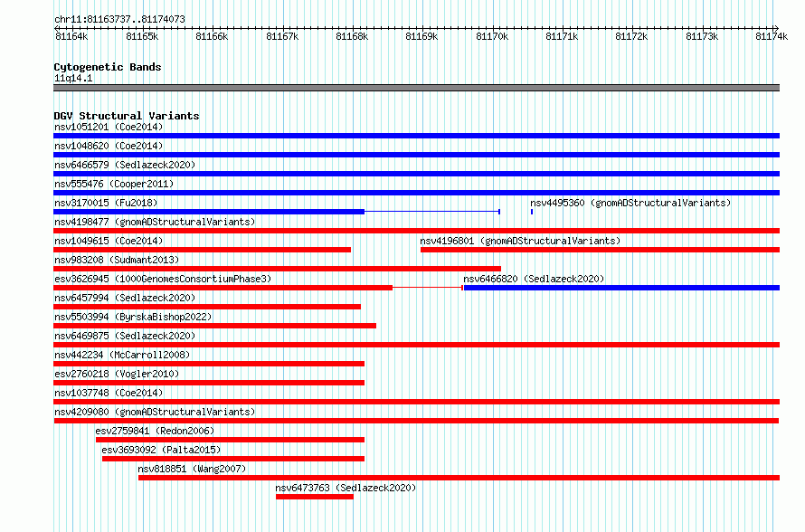
Task: Open esv2759841 (Redon2006) label
Action: point(155,431)
